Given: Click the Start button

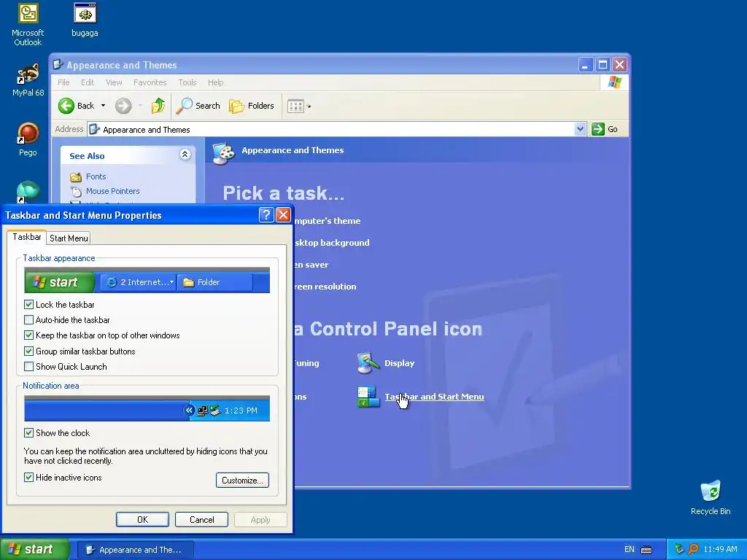Looking at the screenshot, I should click(35, 550).
